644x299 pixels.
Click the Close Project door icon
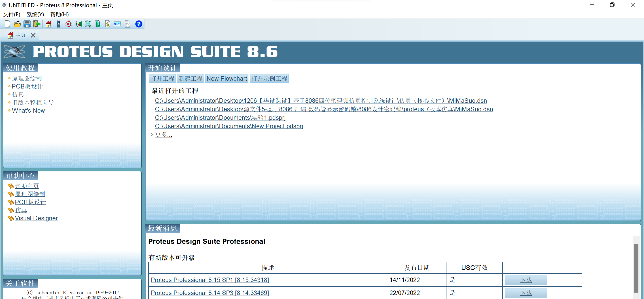click(x=37, y=24)
